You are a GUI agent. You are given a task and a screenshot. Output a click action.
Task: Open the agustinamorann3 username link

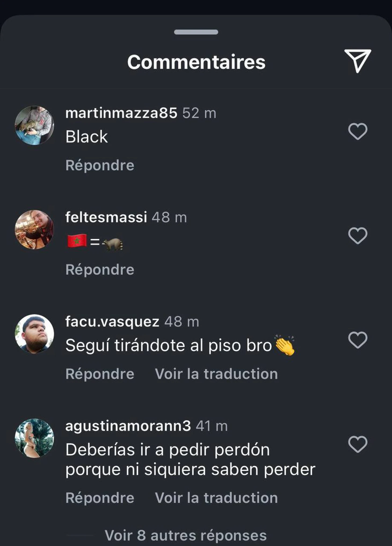click(x=128, y=426)
